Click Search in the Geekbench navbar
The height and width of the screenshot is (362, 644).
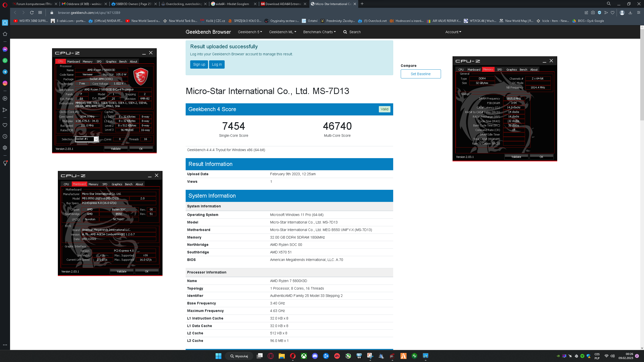pos(352,32)
